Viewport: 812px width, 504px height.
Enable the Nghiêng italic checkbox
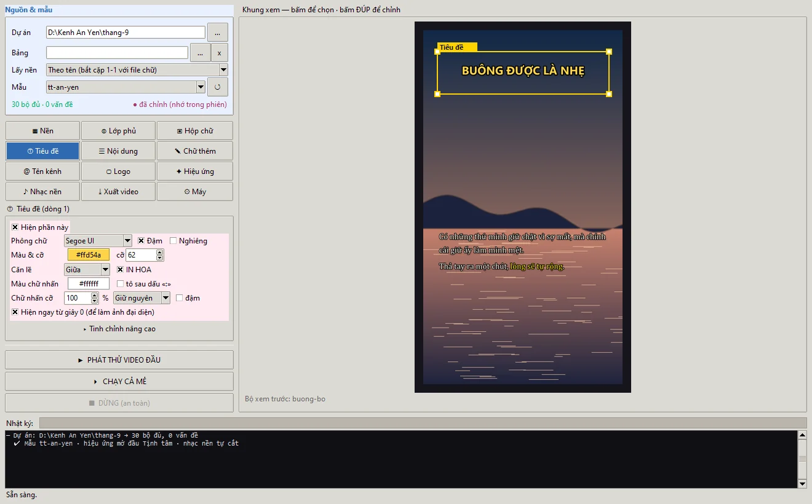pos(173,241)
